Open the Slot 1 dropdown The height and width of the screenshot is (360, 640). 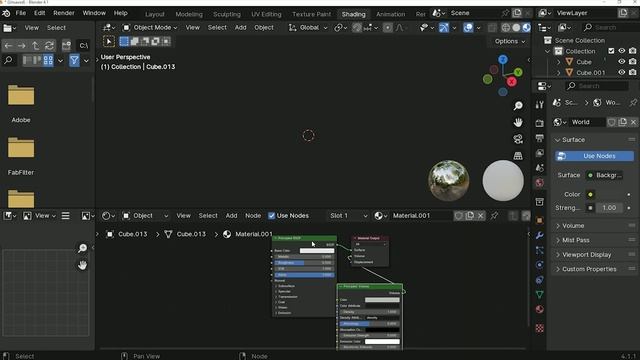[x=348, y=216]
